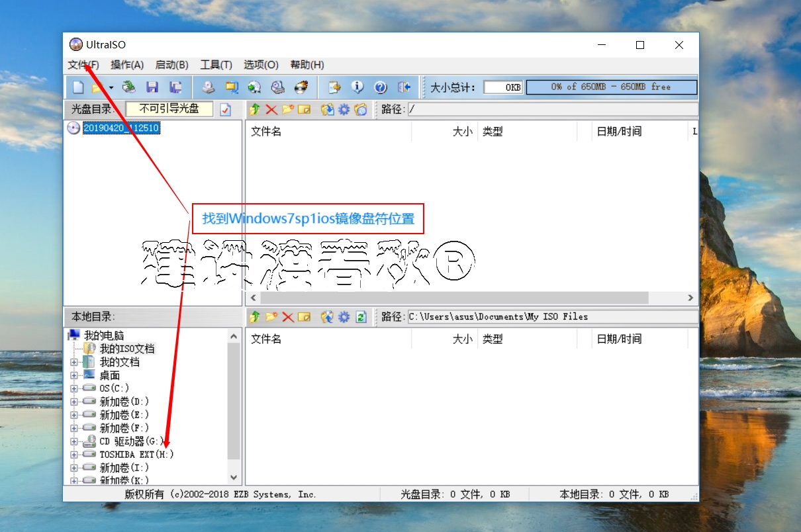Click the exit door icon on the toolbar

tap(404, 87)
